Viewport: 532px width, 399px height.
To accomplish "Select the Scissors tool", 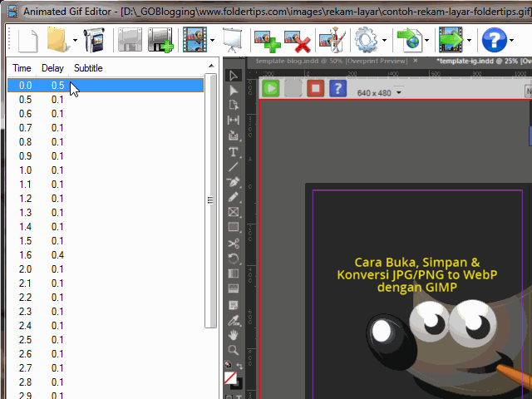I will [234, 244].
